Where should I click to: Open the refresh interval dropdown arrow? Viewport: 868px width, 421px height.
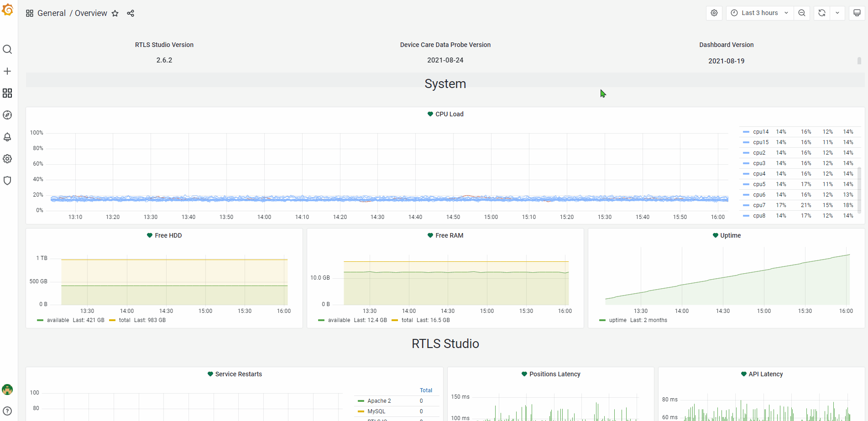click(837, 13)
